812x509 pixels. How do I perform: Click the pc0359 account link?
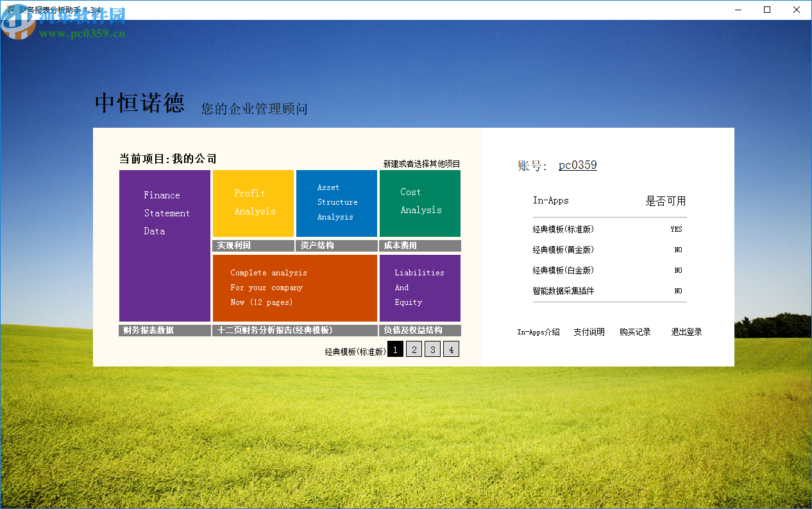(x=577, y=165)
